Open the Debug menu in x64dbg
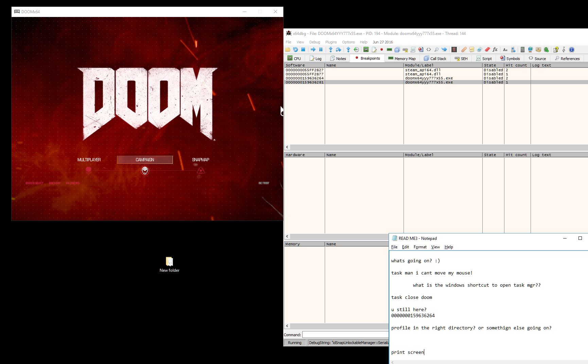Image resolution: width=588 pixels, height=364 pixels. pyautogui.click(x=315, y=42)
